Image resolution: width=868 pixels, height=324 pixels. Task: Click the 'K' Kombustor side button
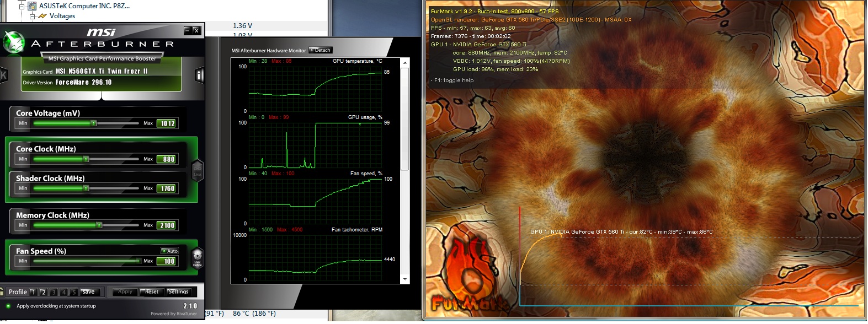click(3, 75)
